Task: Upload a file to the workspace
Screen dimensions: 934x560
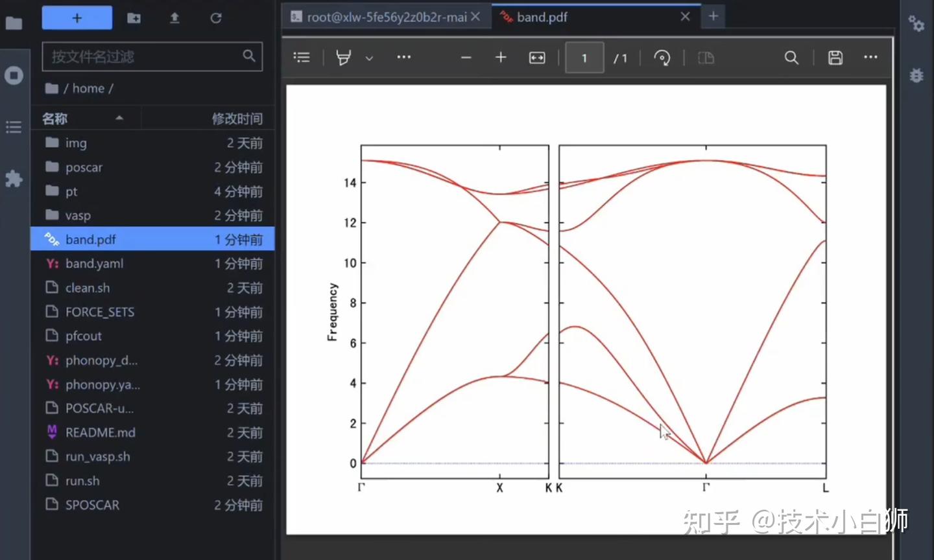Action: click(x=174, y=18)
